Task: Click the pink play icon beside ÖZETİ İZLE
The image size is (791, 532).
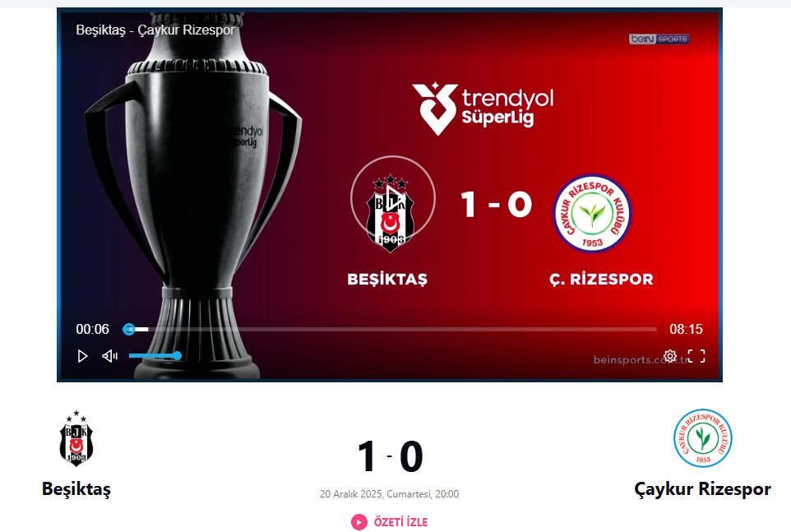Action: (359, 522)
